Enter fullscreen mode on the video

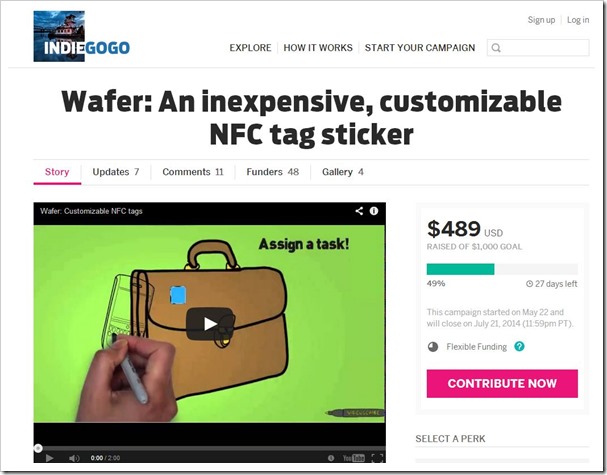click(377, 458)
